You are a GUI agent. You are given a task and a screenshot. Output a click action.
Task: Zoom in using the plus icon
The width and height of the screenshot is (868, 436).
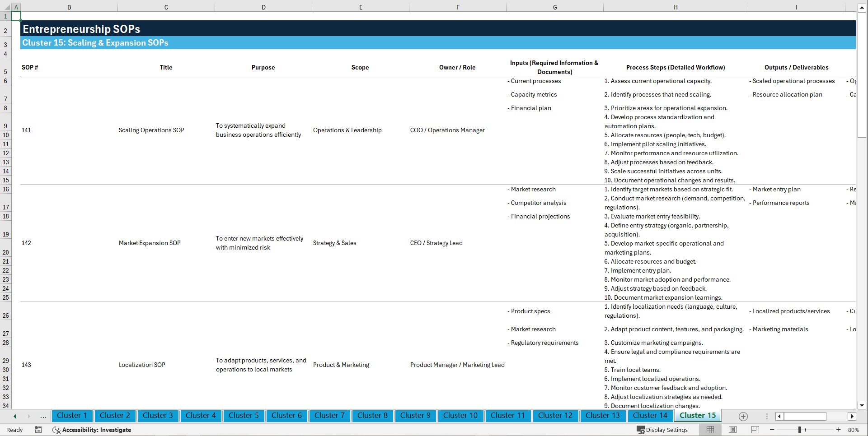(x=839, y=430)
